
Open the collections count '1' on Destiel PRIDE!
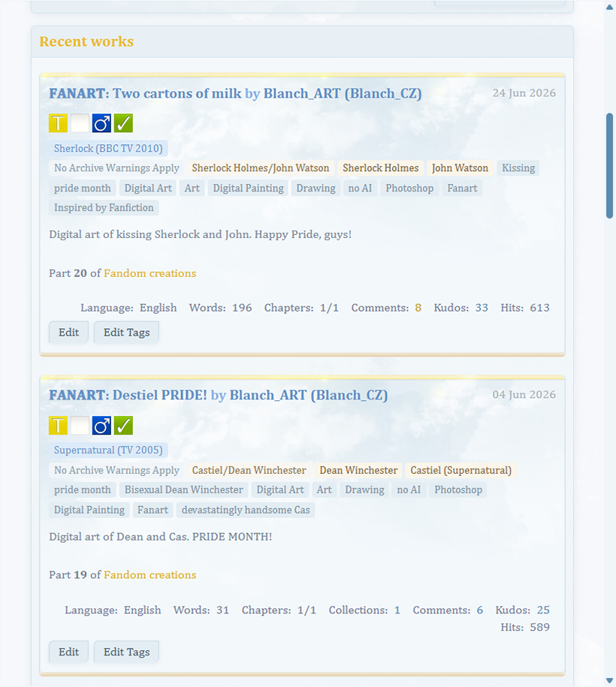pos(397,610)
